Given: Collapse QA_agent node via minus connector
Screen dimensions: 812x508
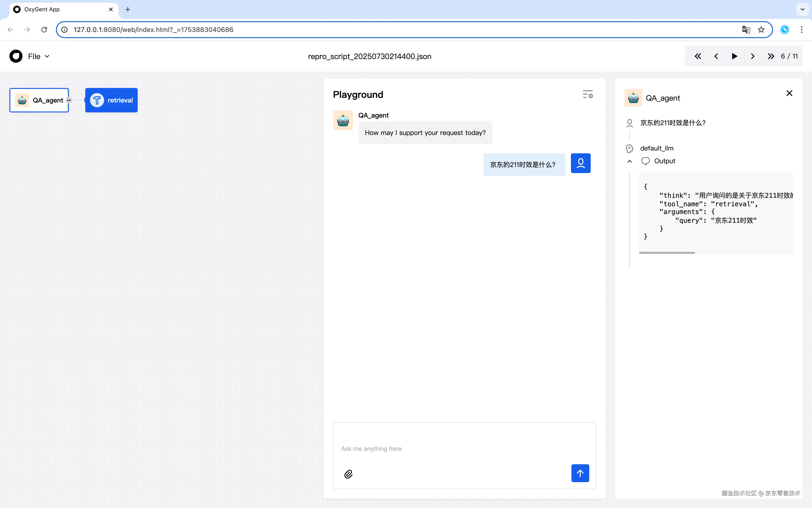Looking at the screenshot, I should (x=69, y=100).
